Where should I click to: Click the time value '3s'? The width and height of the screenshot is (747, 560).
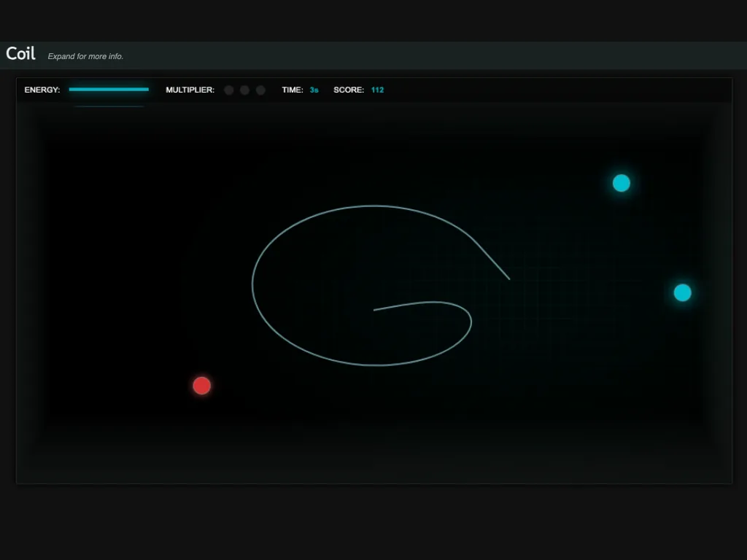314,90
